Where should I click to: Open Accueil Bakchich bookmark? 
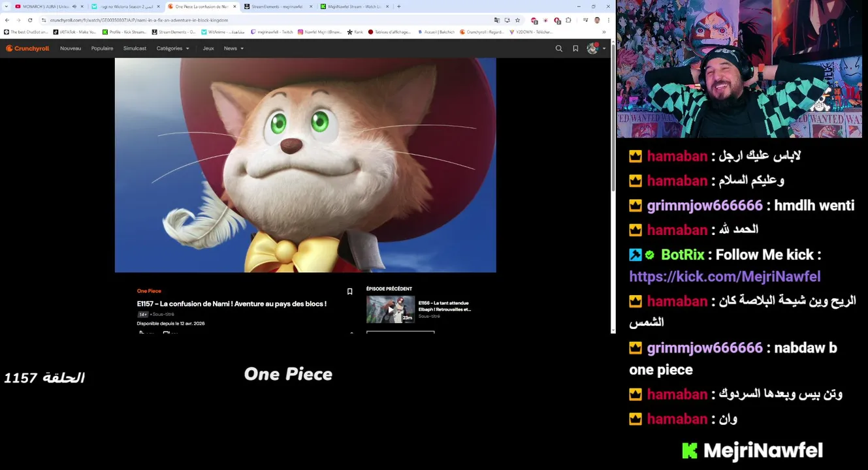click(436, 32)
